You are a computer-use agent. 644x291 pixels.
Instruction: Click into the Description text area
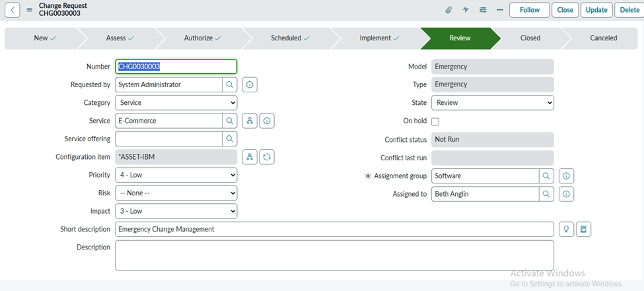334,255
